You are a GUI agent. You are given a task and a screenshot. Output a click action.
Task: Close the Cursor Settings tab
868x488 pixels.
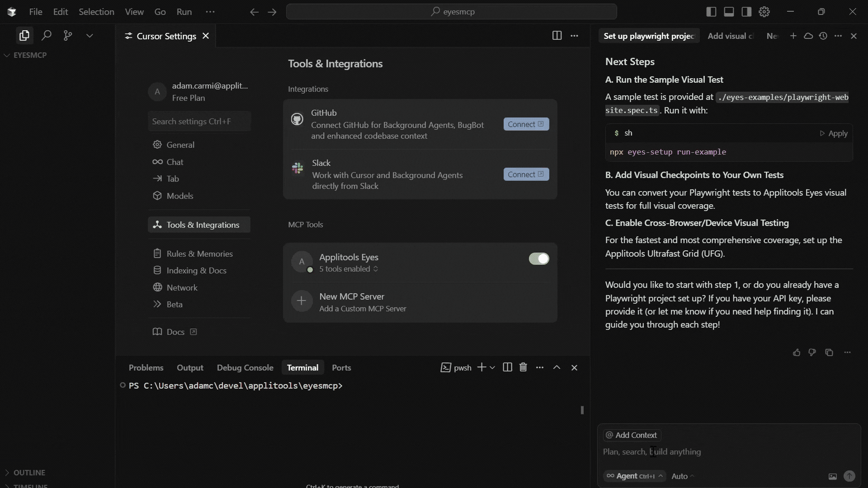tap(206, 36)
